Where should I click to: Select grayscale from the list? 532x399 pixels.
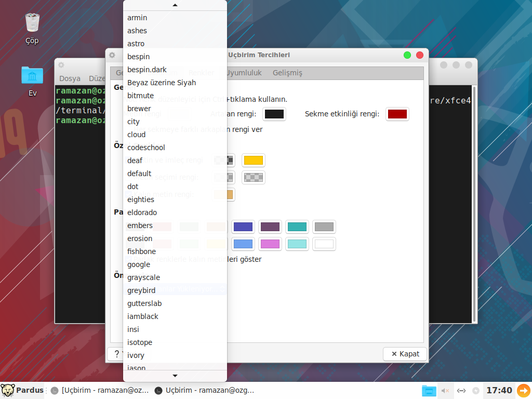[x=175, y=277]
